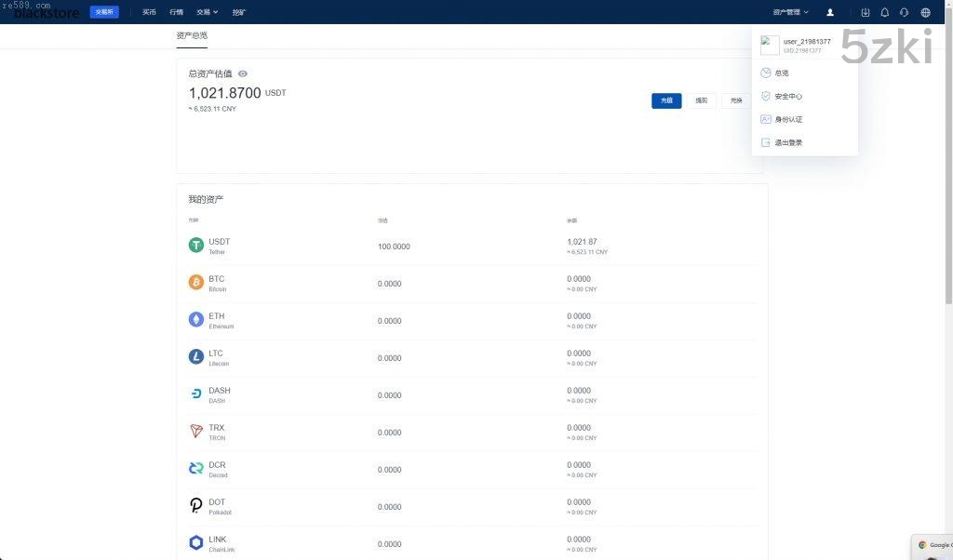Screen dimensions: 953x560
Task: Open 身份认证 in user menu
Action: [x=787, y=119]
